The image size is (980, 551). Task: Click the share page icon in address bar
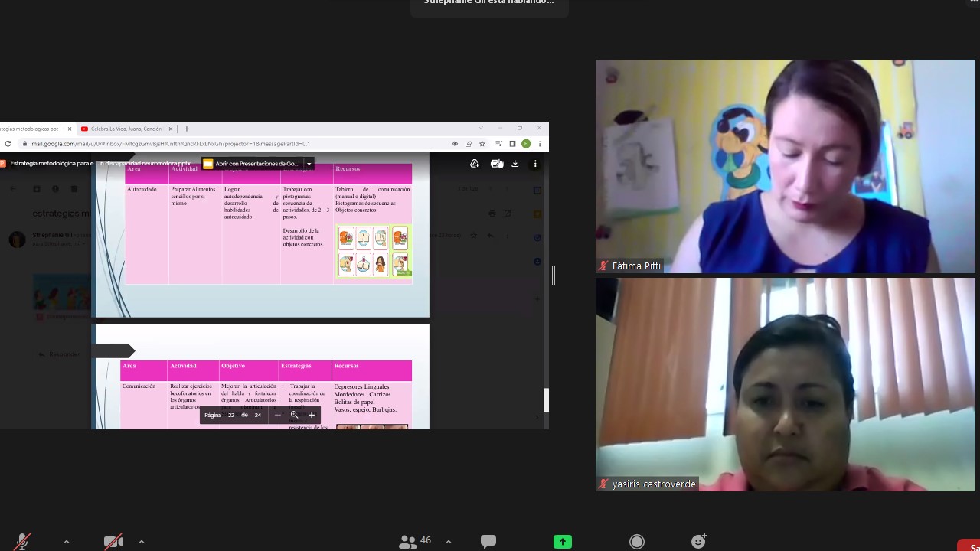coord(469,144)
